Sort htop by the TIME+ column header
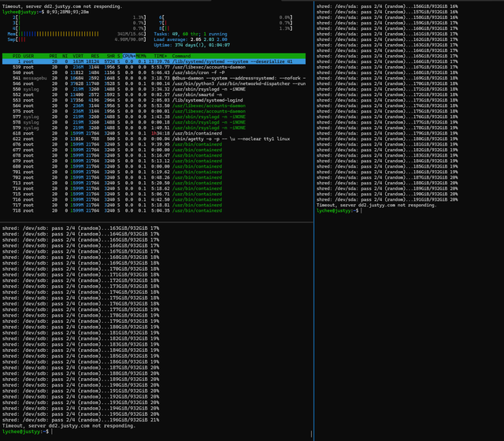This screenshot has height=441, width=504. 160,56
